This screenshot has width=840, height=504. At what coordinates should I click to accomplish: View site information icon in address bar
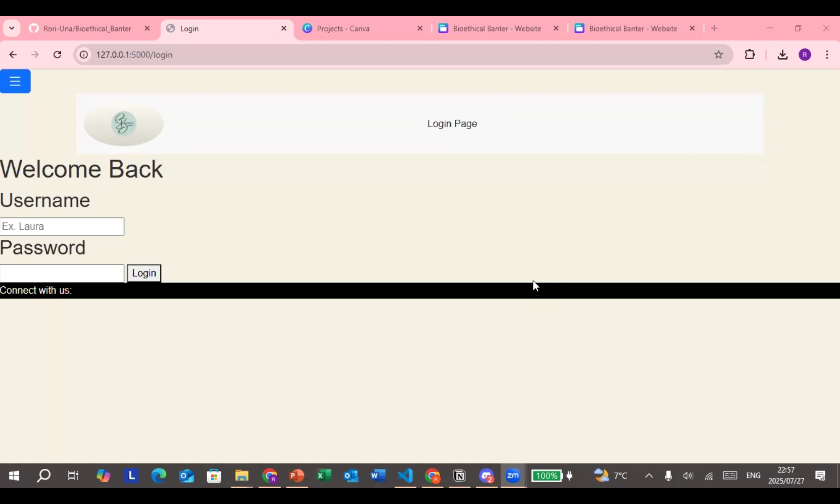coord(84,55)
